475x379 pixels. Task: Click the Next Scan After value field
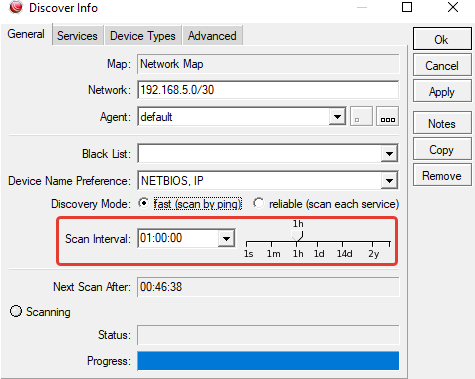[268, 287]
